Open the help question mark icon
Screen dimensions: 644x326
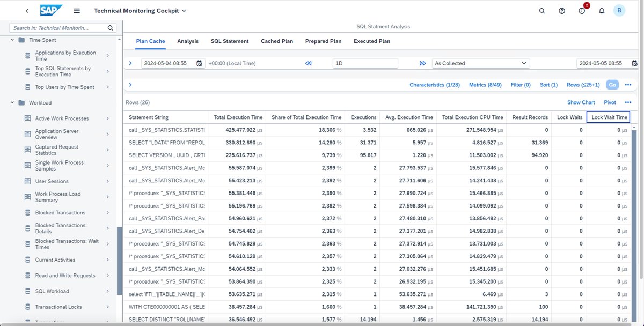click(x=561, y=11)
